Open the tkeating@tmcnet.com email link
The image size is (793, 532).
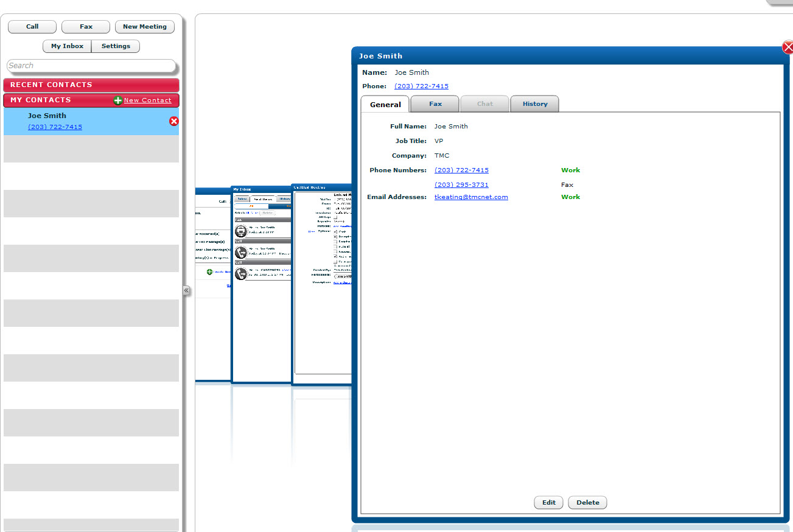(471, 197)
